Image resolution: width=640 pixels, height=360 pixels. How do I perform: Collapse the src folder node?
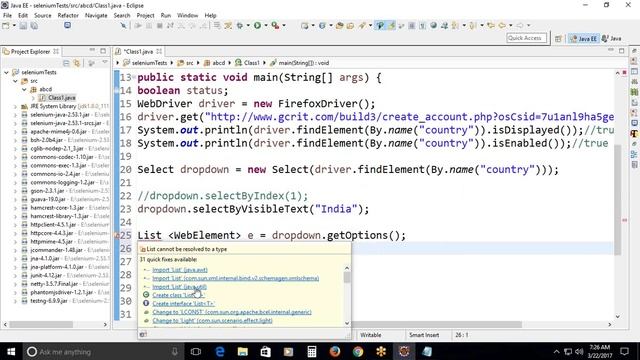pyautogui.click(x=16, y=81)
